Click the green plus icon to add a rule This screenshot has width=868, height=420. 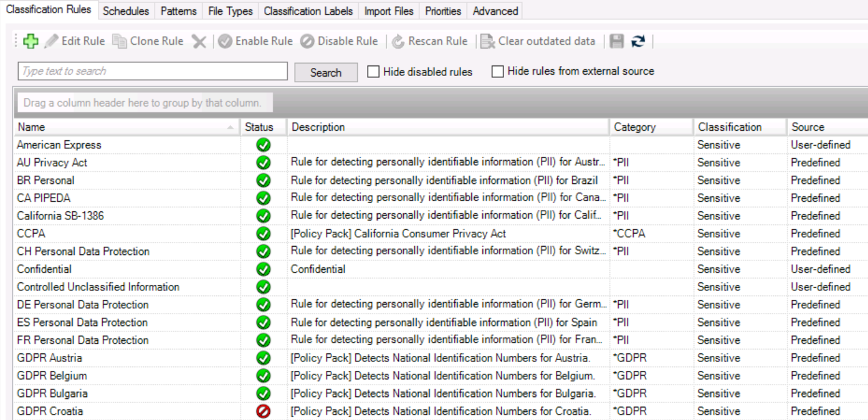click(30, 41)
